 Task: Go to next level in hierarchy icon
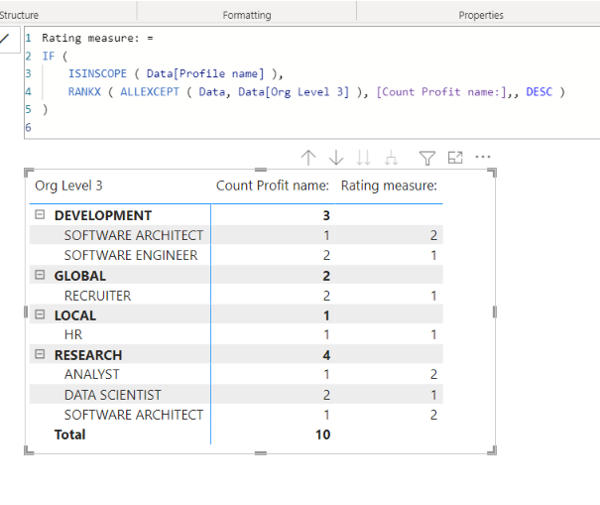pyautogui.click(x=363, y=158)
